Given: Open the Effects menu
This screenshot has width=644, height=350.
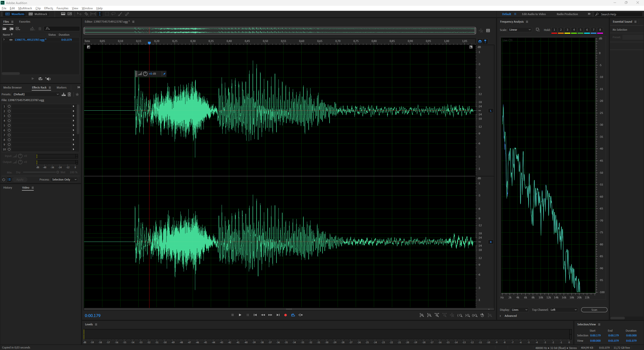Looking at the screenshot, I should 49,8.
